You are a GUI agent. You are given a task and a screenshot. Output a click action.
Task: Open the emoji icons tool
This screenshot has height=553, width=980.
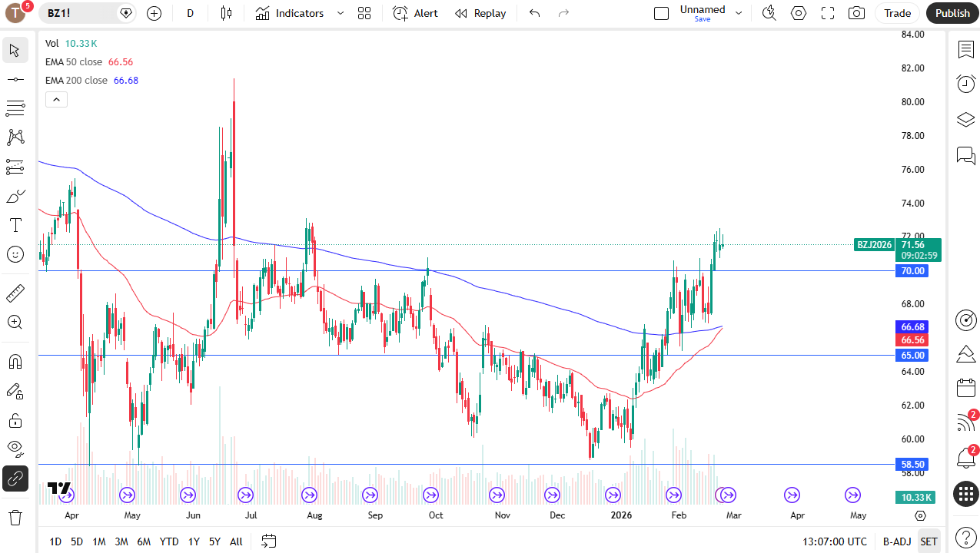(15, 254)
